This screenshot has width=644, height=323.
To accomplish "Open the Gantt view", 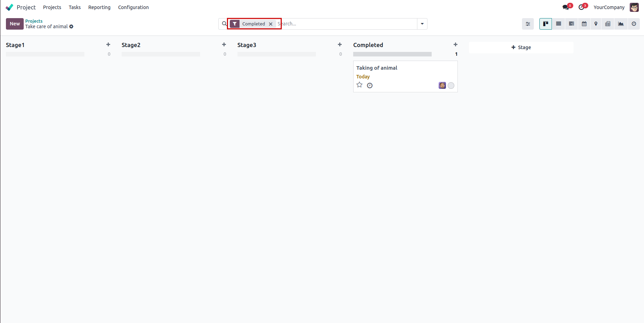I will 571,24.
